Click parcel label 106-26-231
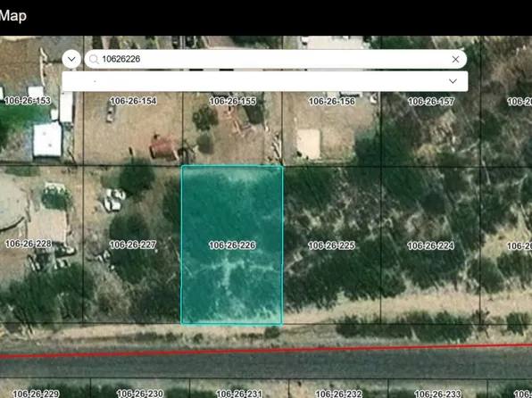The width and height of the screenshot is (532, 398). tap(239, 394)
